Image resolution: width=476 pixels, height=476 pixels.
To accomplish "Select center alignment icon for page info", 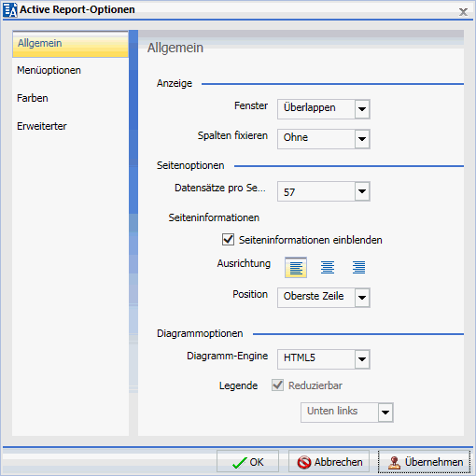I will pyautogui.click(x=328, y=268).
